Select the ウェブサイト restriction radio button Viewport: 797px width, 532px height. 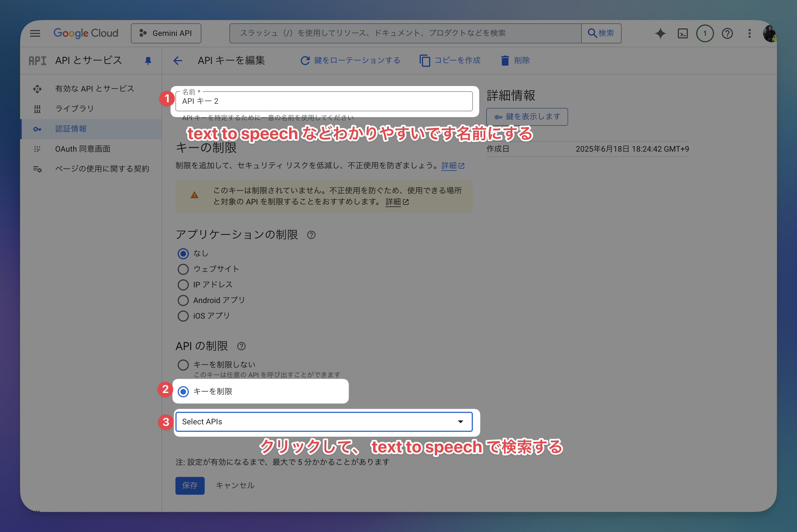(183, 269)
